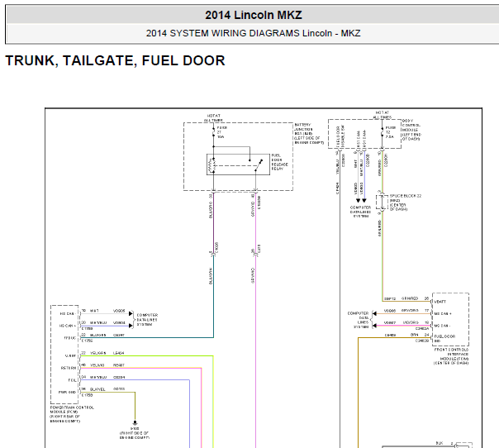Click the relay switch contact symbol
The height and width of the screenshot is (448, 499).
pyautogui.click(x=258, y=165)
